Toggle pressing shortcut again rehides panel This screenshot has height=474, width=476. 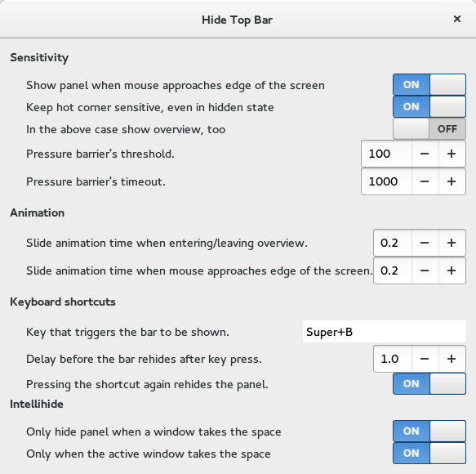tap(429, 384)
